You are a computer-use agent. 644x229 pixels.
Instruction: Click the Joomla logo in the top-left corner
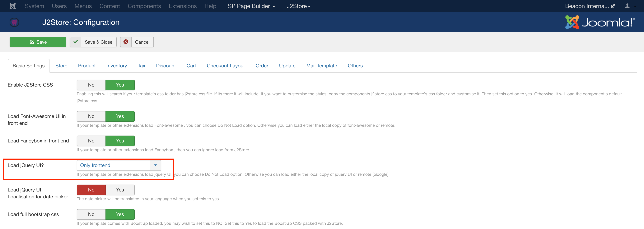coord(12,6)
